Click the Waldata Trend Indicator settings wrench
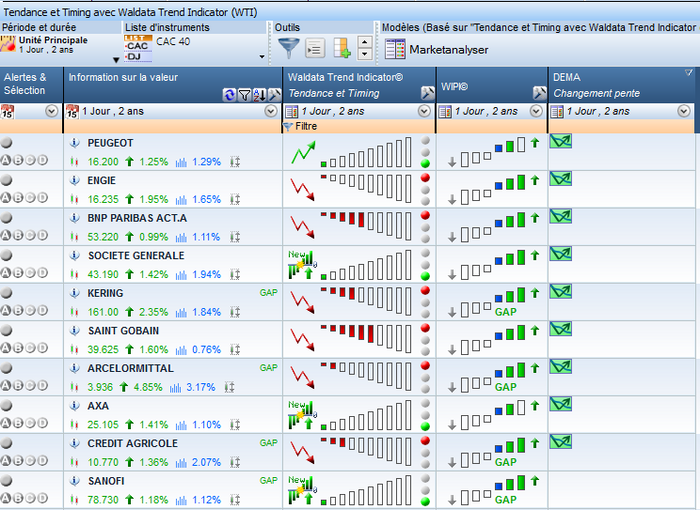The height and width of the screenshot is (510, 700). [x=427, y=92]
